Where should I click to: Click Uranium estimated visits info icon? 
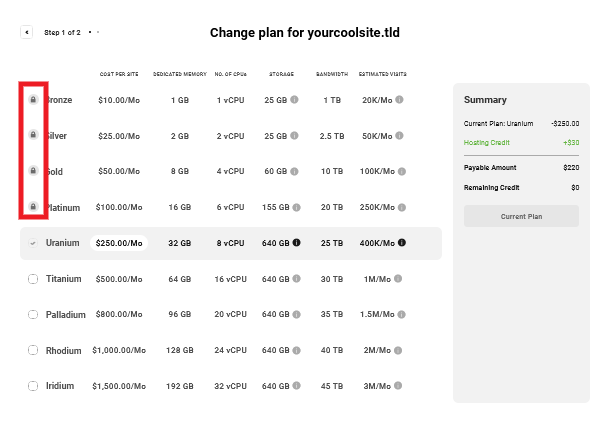click(401, 243)
